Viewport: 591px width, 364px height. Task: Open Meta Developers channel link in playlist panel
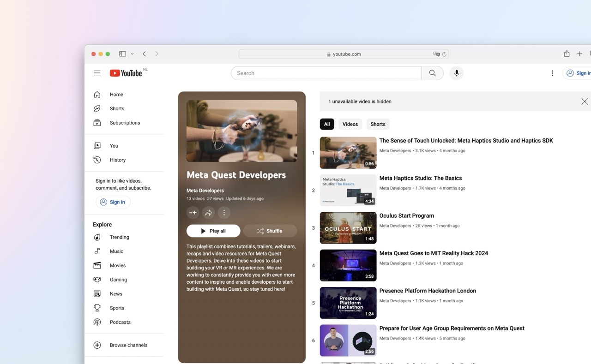(x=205, y=191)
